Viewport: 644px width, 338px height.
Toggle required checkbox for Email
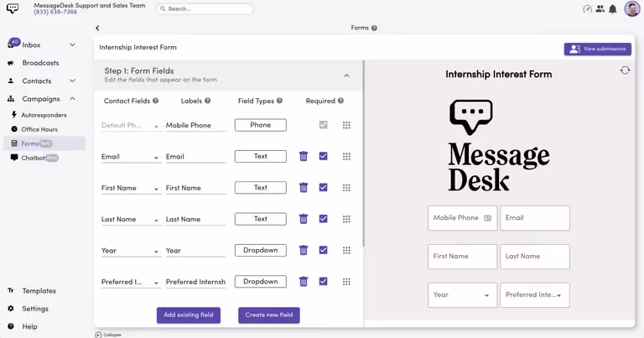[323, 156]
